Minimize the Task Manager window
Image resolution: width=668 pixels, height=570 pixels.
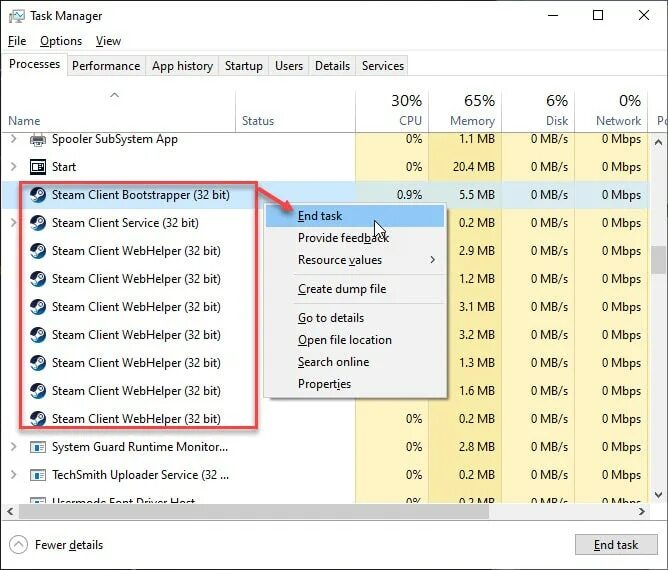553,16
